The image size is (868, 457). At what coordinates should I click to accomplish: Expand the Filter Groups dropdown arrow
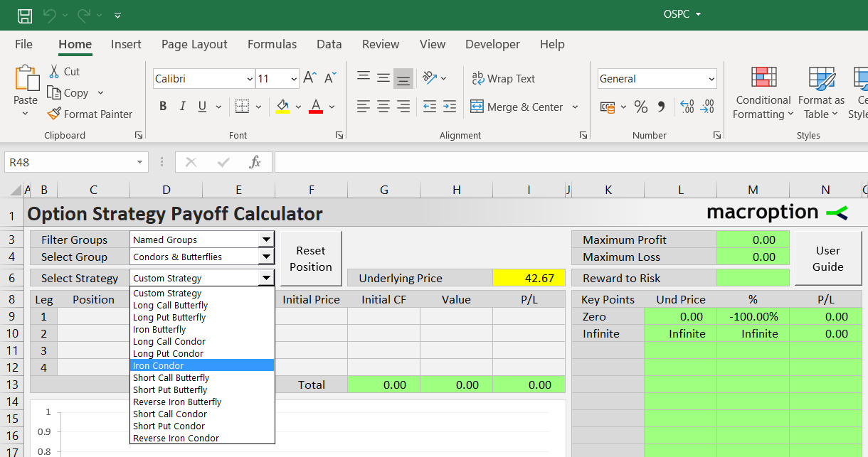point(266,240)
